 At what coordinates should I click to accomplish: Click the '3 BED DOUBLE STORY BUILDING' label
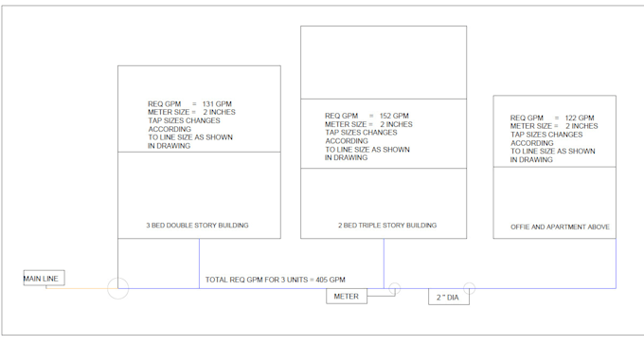[198, 226]
